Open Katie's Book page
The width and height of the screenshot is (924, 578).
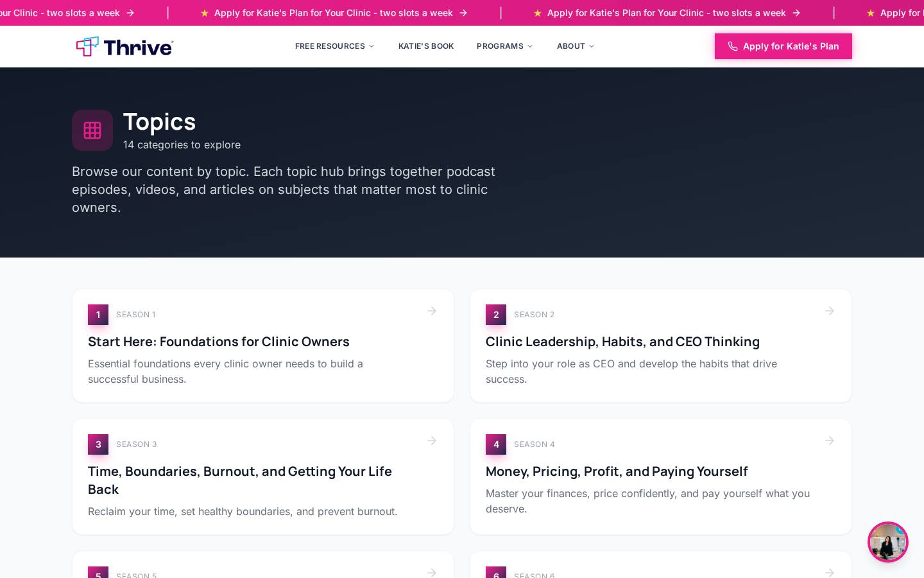[426, 46]
